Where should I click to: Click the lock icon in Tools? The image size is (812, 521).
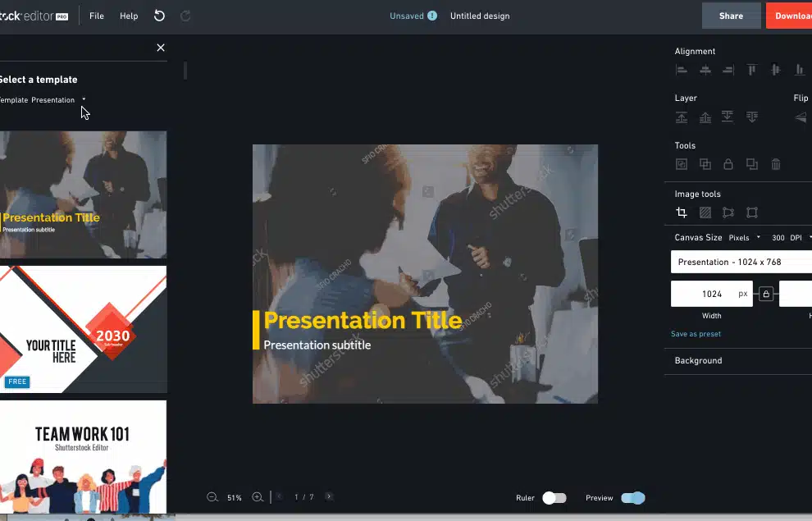click(x=728, y=164)
